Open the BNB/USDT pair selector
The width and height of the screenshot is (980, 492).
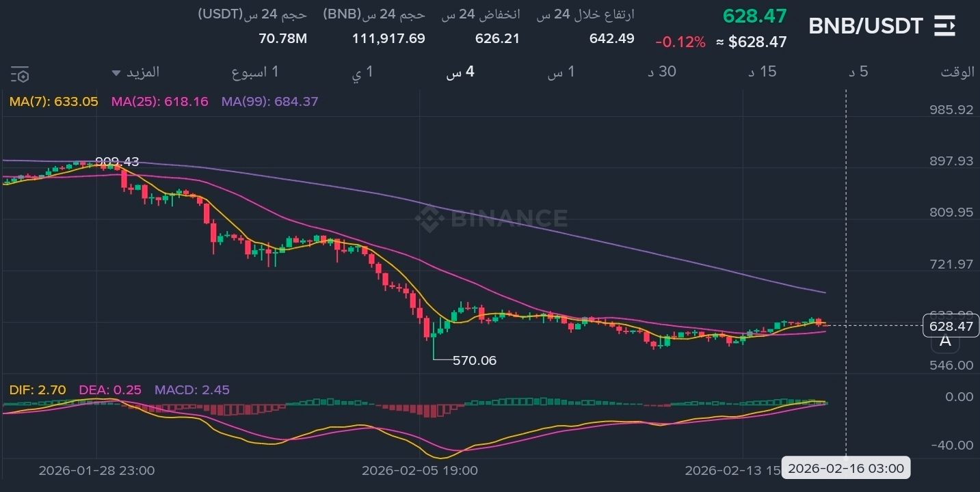pos(865,27)
